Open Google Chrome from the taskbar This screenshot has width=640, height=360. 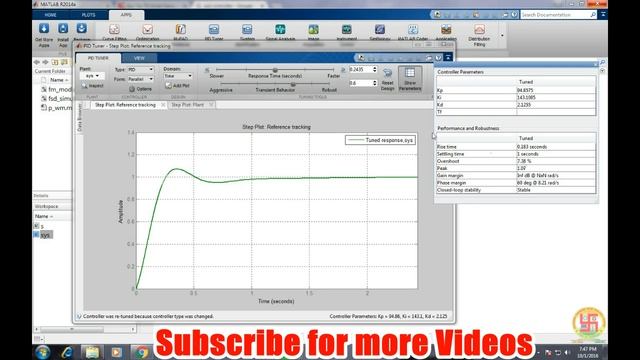click(141, 352)
